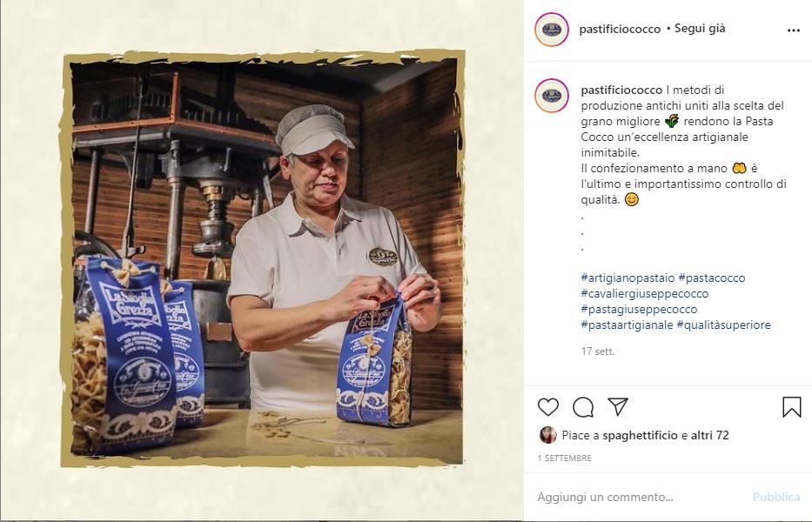
Task: Open pastificiococco username in the caption
Action: pos(621,90)
